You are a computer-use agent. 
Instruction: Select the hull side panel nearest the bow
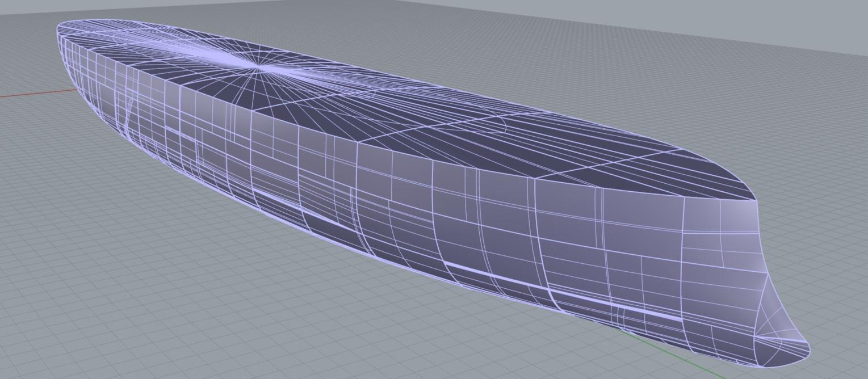pyautogui.click(x=721, y=255)
